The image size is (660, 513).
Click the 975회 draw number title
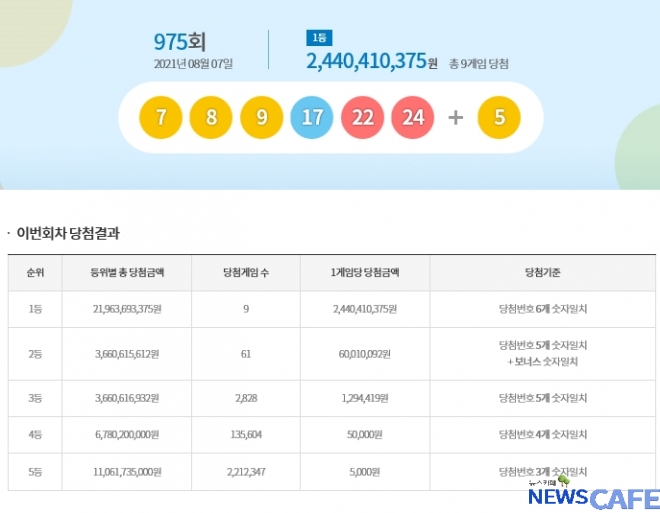[178, 42]
